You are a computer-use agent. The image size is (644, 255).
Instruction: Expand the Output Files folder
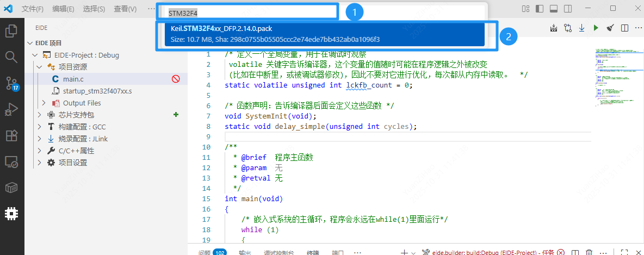[44, 103]
